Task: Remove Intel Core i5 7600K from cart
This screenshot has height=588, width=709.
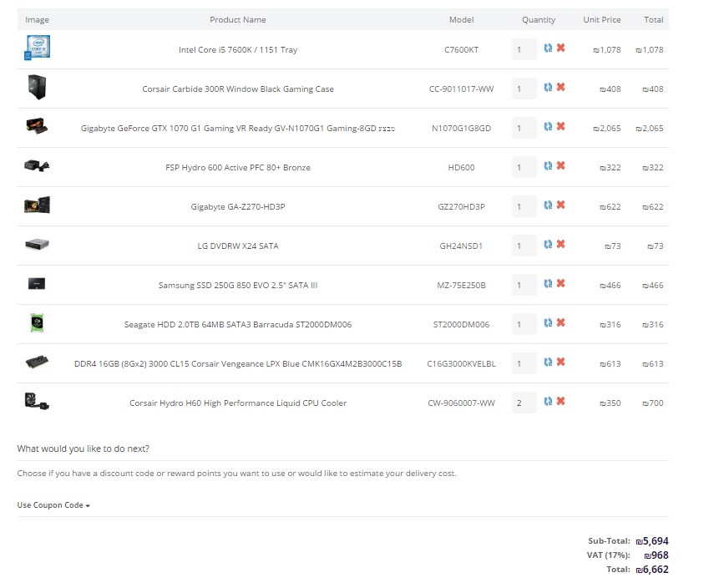Action: [x=560, y=48]
